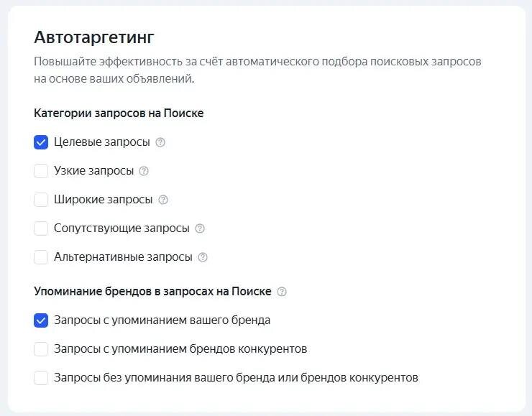Enable checkbox for queries without brand mentions
532x416 pixels.
click(41, 378)
